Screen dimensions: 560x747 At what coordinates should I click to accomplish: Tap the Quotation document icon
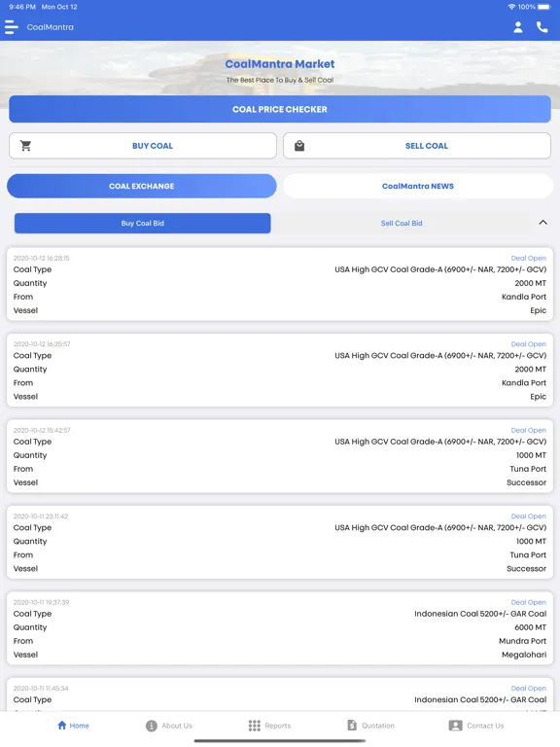[x=352, y=725]
